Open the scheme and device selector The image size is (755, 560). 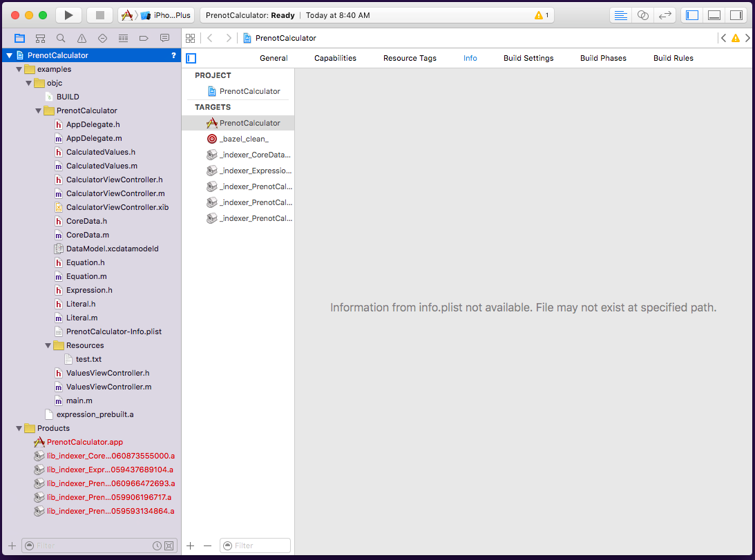pos(156,15)
